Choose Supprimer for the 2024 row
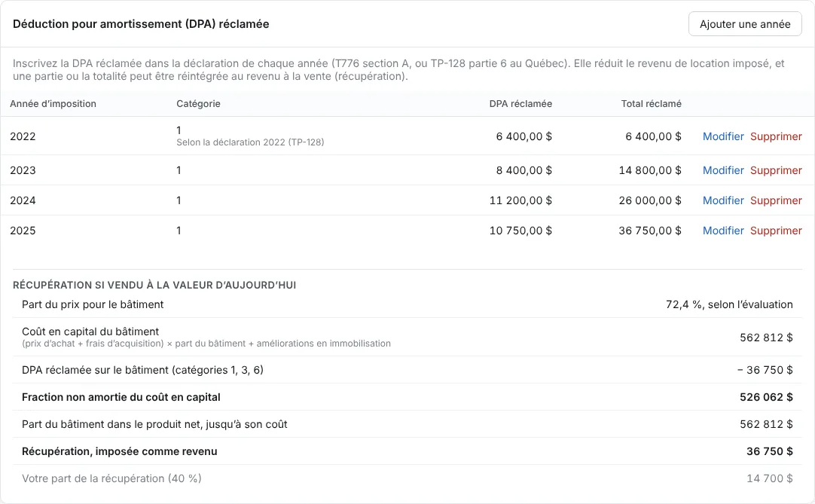The width and height of the screenshot is (815, 504). pos(776,200)
